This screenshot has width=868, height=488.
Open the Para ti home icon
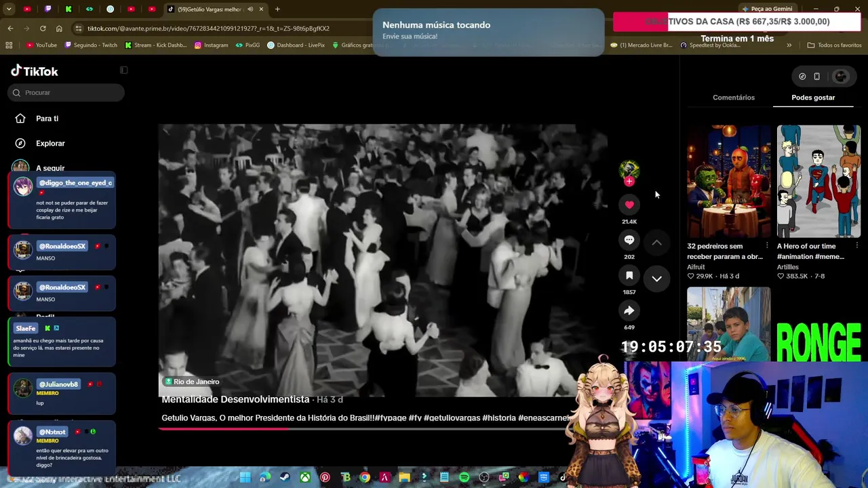tap(20, 119)
